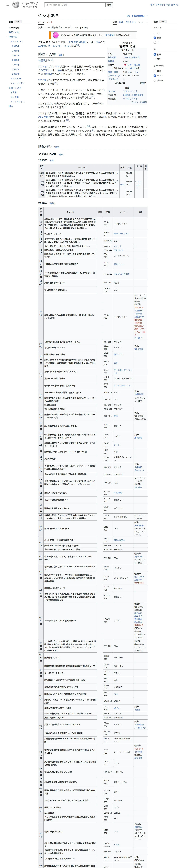Go to 略歴・人物 in contents

[14, 32]
